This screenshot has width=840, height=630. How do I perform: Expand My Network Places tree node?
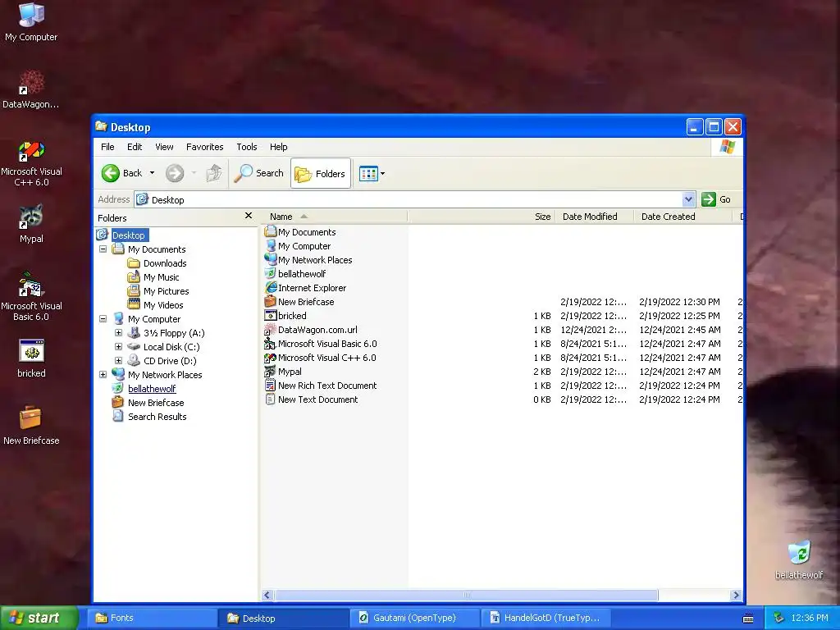103,374
